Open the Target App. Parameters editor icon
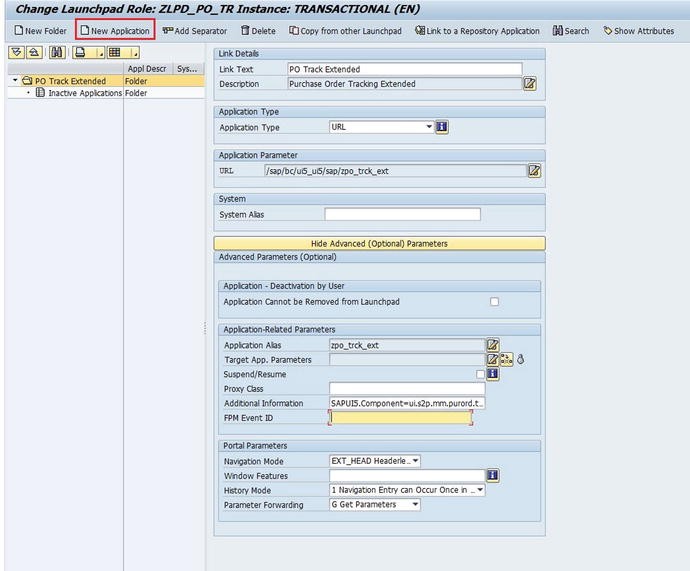Viewport: 690px width, 571px height. click(492, 359)
